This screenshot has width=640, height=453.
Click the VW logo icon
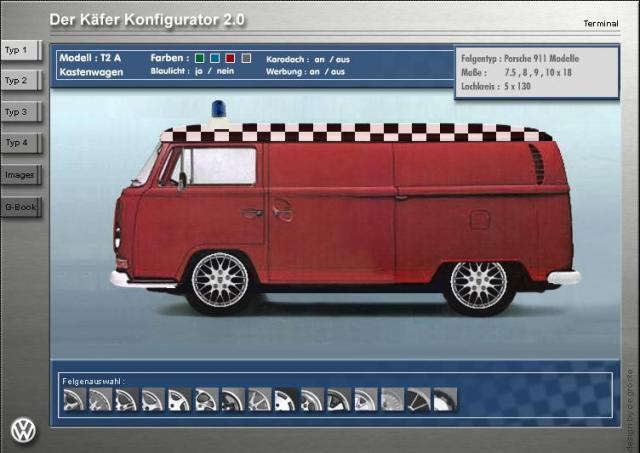coord(23,431)
